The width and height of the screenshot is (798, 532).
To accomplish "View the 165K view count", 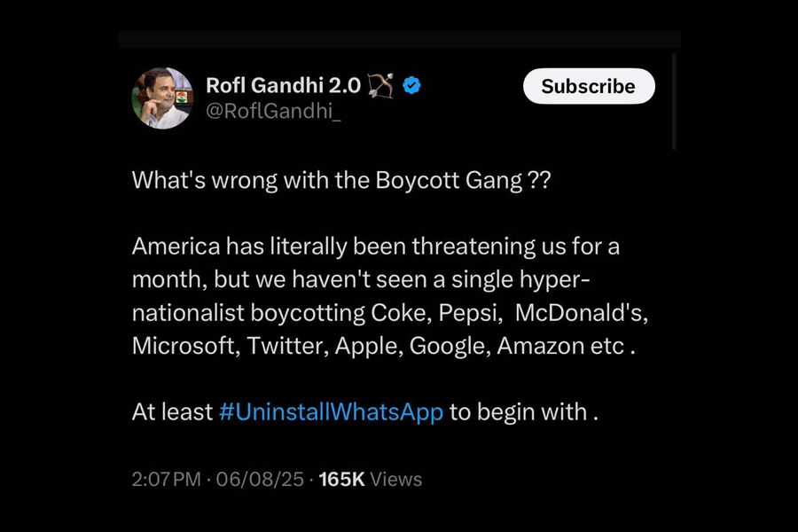I will tap(341, 480).
